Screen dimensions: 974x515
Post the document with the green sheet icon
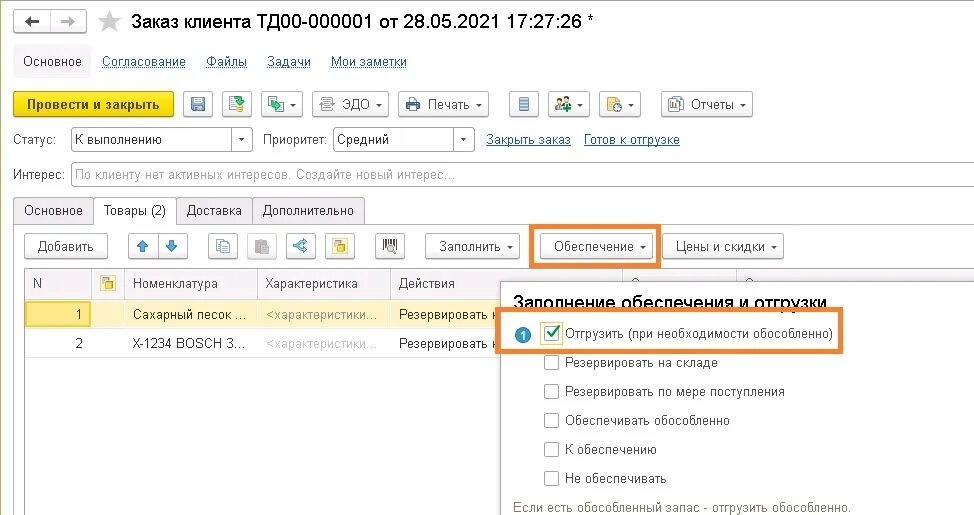point(236,104)
